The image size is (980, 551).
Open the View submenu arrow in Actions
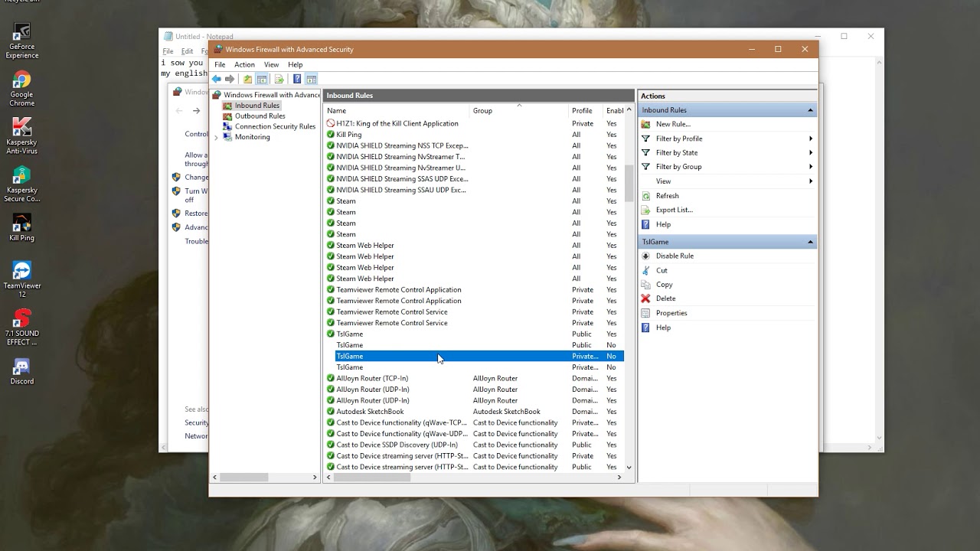pyautogui.click(x=811, y=181)
